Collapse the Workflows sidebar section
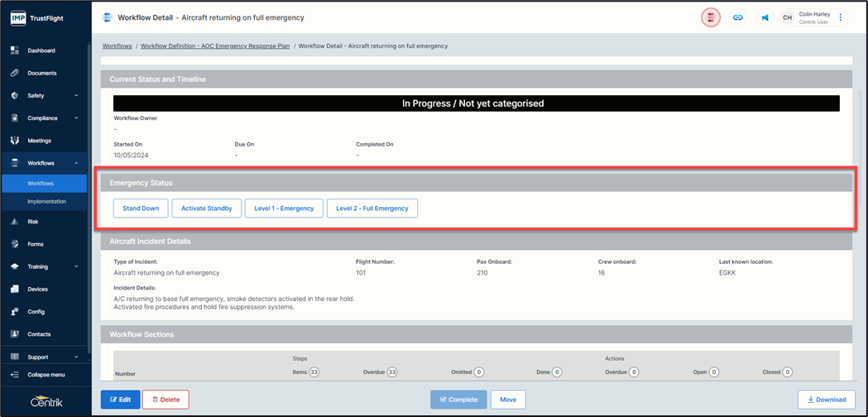868x417 pixels. (x=76, y=163)
